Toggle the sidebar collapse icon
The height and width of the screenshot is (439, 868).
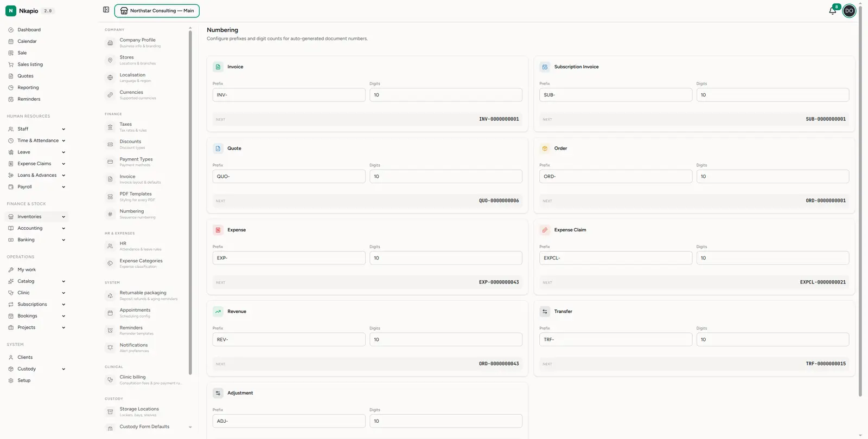[x=106, y=10]
